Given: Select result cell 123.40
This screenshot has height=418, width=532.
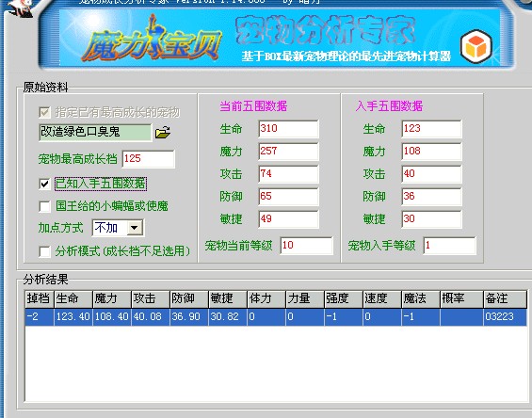Looking at the screenshot, I should pos(73,317).
